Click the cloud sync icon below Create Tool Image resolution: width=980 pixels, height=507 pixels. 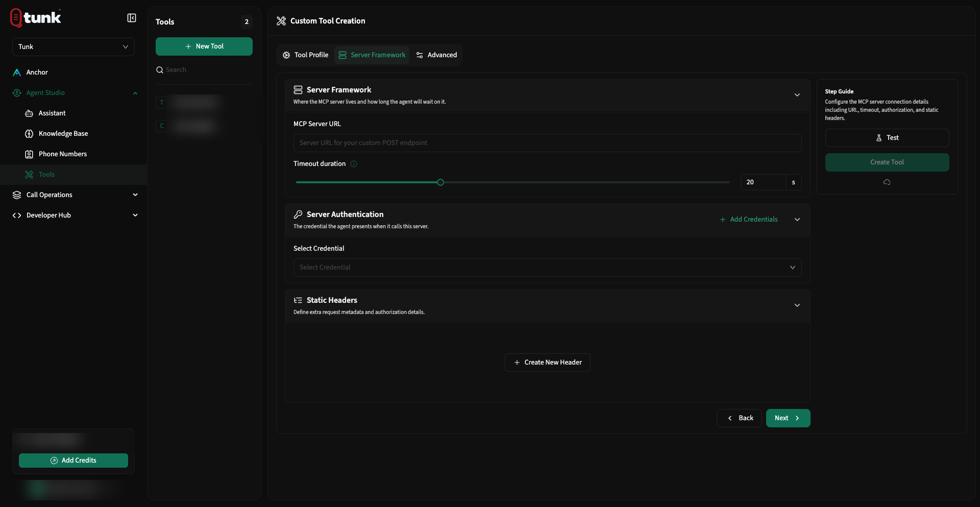tap(887, 182)
